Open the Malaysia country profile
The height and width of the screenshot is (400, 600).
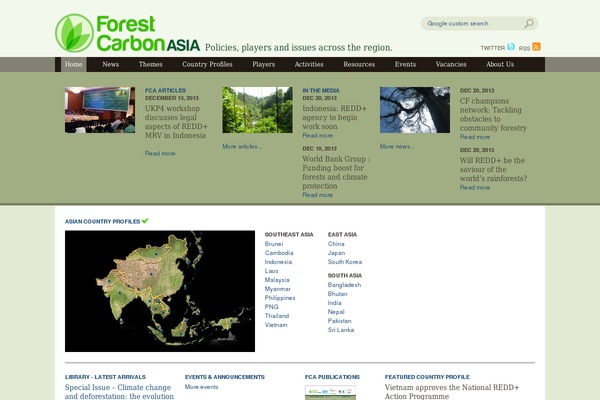277,280
